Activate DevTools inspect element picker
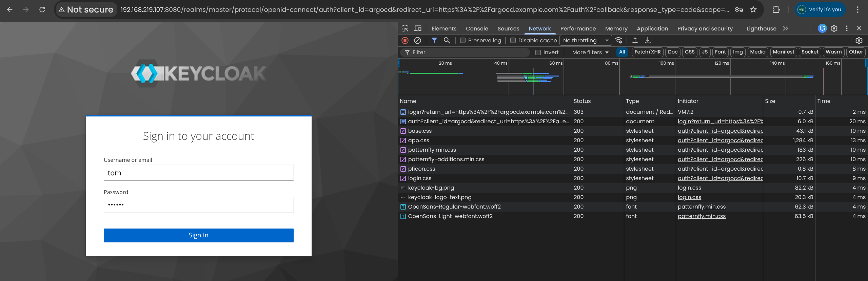Screen dimensions: 868x281 (x=405, y=28)
